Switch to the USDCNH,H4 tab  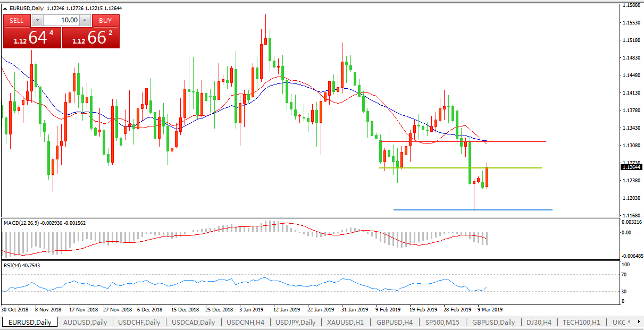tap(246, 322)
